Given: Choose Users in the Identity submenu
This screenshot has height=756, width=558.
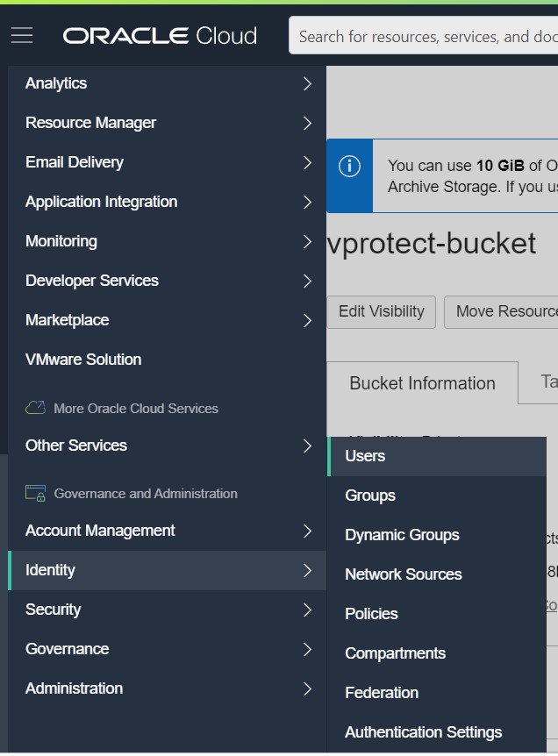Looking at the screenshot, I should point(365,456).
